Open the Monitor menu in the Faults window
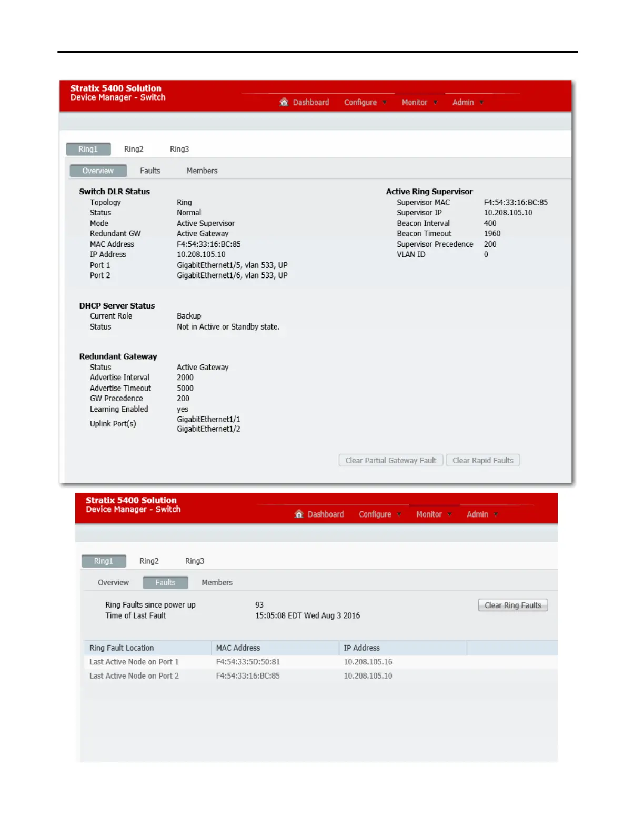Screen dimensions: 644x834 [x=429, y=514]
